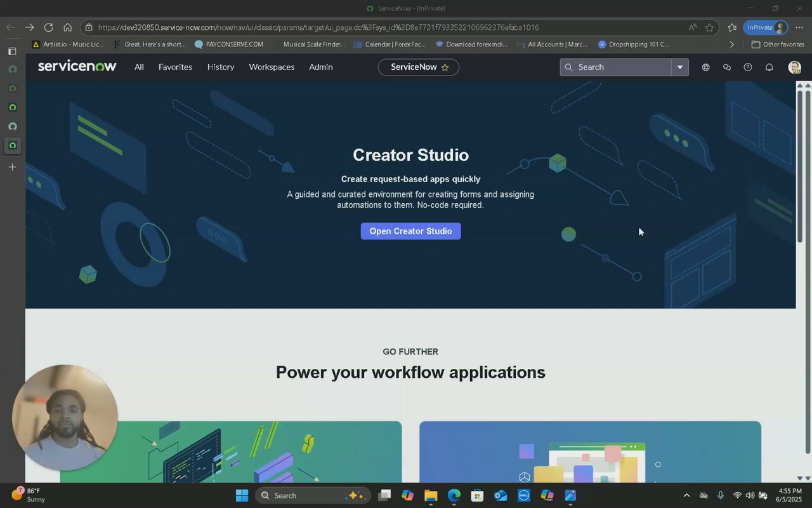Screen dimensions: 812x508
Task: Open the Dell app from the taskbar
Action: pos(524,495)
